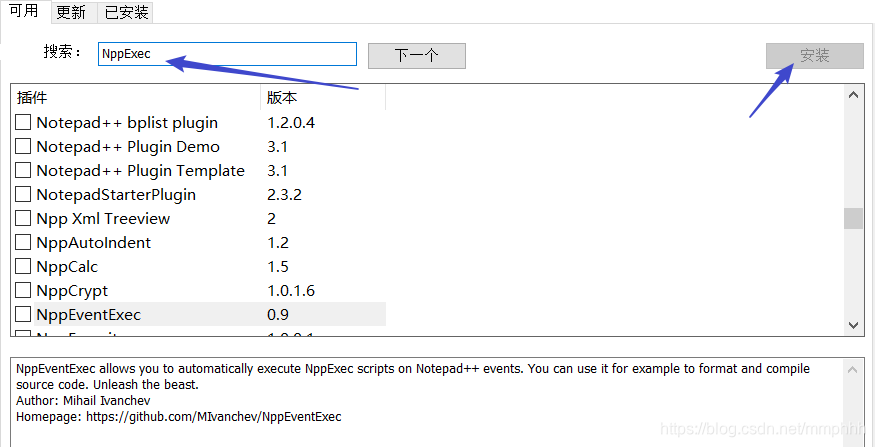Select the NppCrypt row name

click(72, 290)
